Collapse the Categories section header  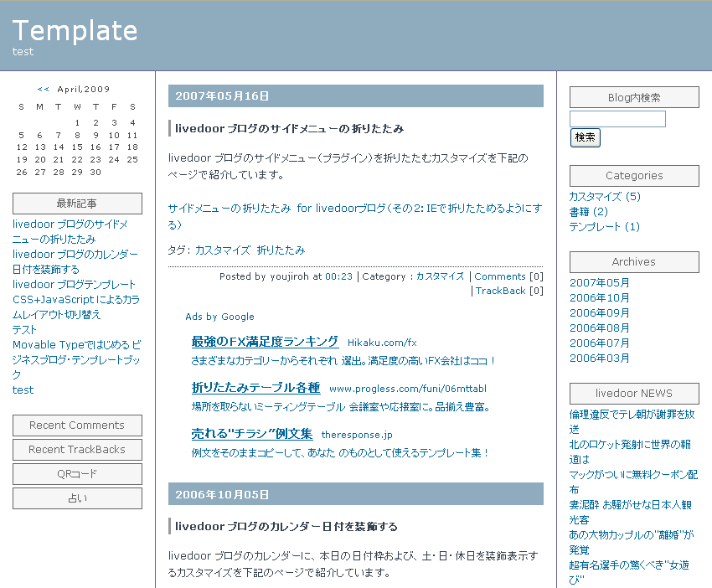click(634, 176)
